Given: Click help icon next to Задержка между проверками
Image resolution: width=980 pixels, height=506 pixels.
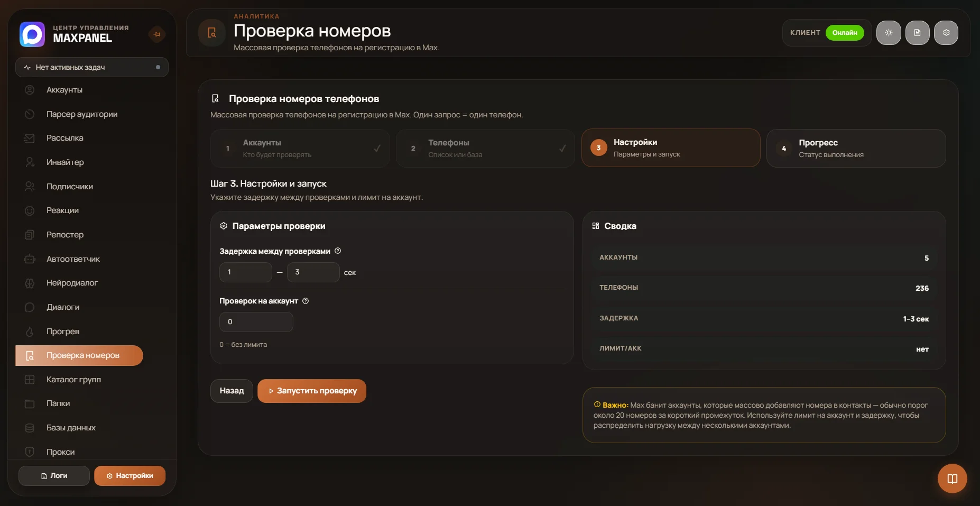Looking at the screenshot, I should point(338,251).
